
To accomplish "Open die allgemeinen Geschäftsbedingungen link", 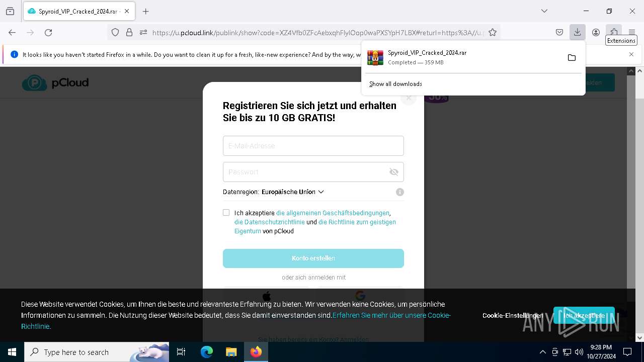I will 333,213.
